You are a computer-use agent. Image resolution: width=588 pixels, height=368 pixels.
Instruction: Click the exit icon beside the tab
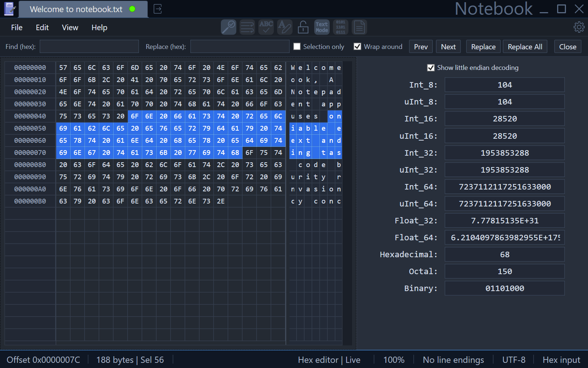click(x=158, y=9)
